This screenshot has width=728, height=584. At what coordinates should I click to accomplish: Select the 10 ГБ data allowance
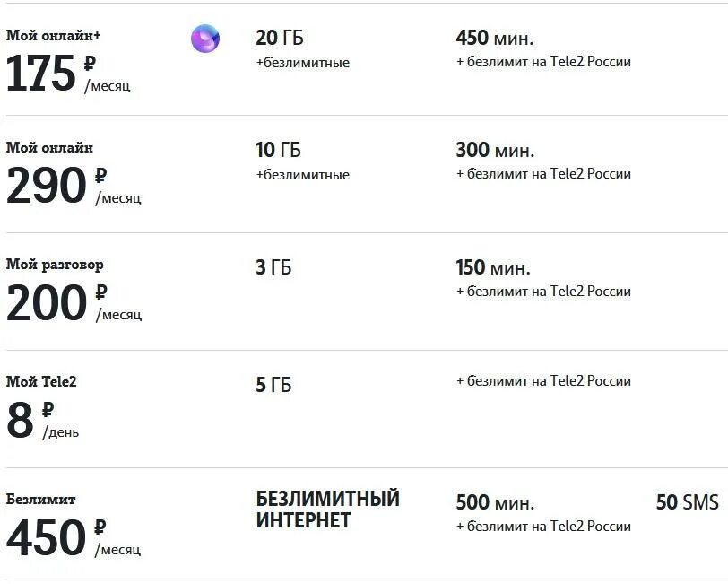[x=278, y=150]
